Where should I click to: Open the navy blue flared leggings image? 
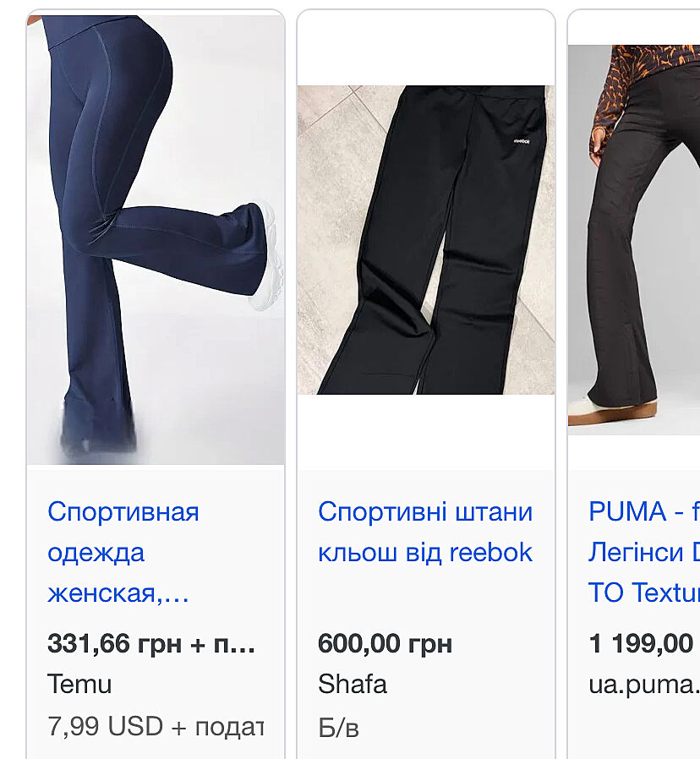156,239
